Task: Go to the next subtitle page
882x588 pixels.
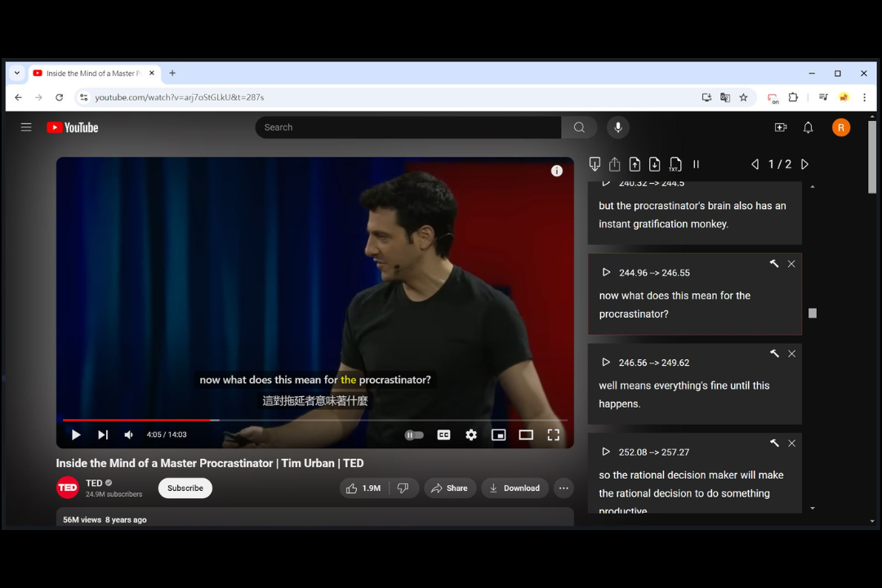Action: pos(805,164)
